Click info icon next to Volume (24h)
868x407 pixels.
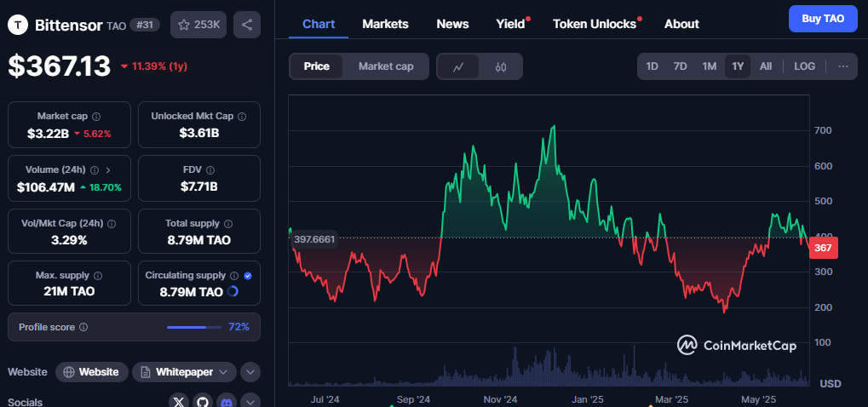(x=95, y=170)
